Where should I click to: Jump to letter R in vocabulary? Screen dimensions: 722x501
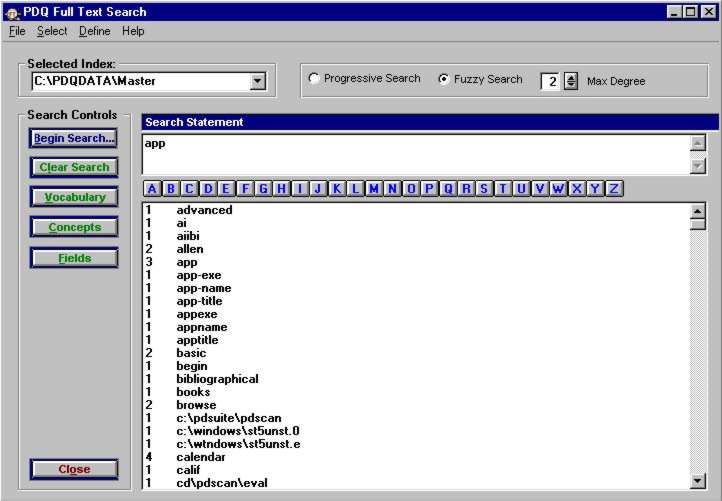(x=466, y=188)
